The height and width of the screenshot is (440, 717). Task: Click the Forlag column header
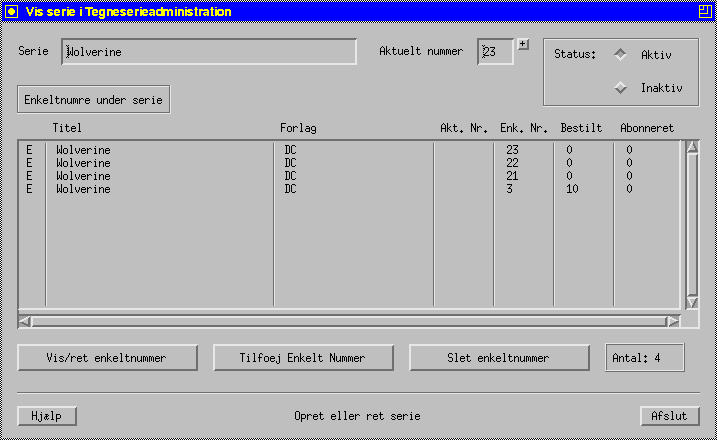point(298,129)
